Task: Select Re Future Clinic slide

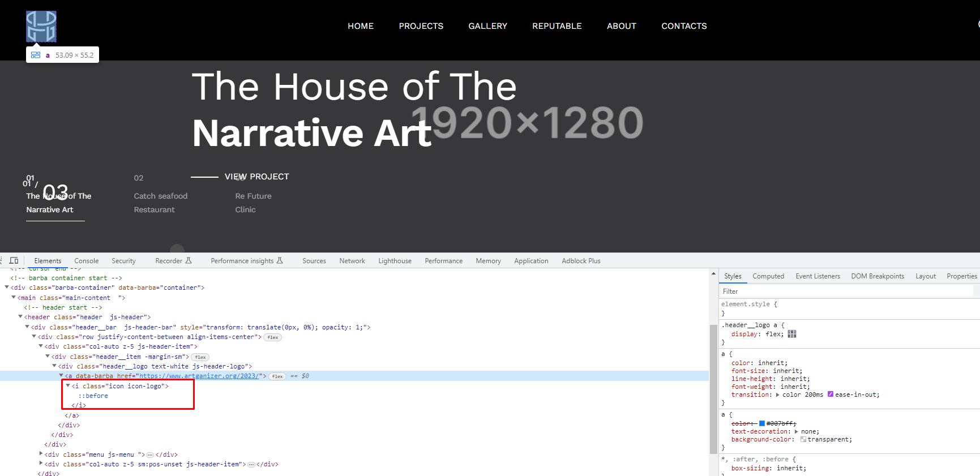Action: [x=254, y=203]
